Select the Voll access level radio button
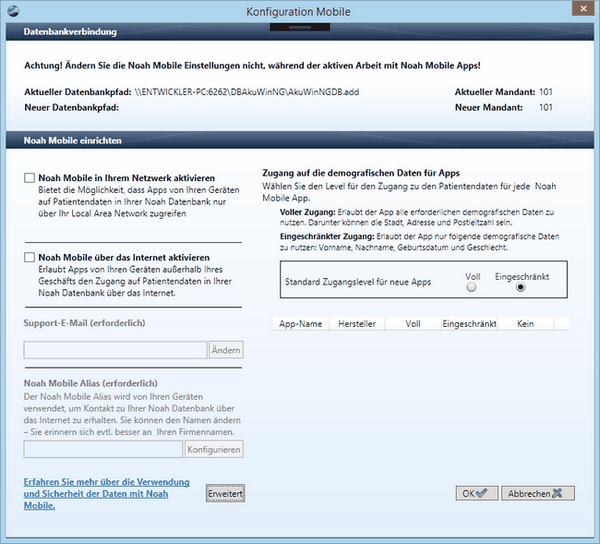 [472, 286]
